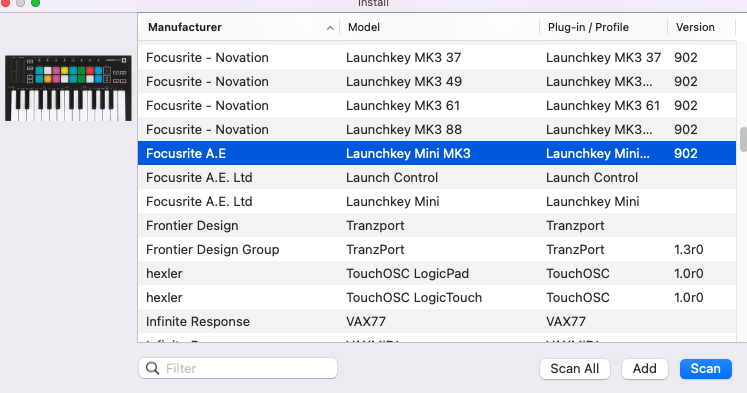The width and height of the screenshot is (747, 393).
Task: Click the vertical scrollbar thumb
Action: coord(743,140)
